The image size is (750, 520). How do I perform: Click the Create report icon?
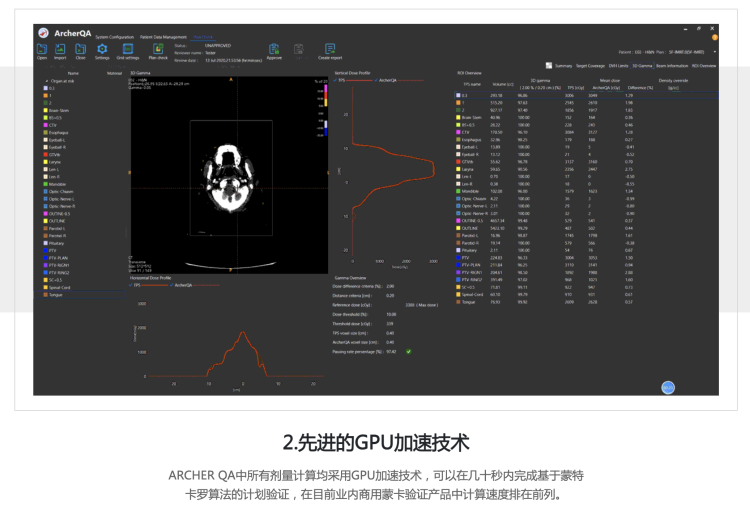[330, 49]
